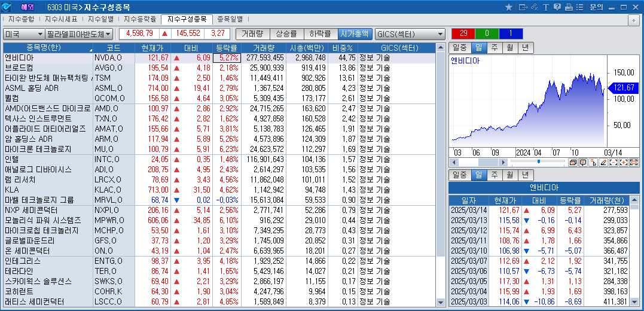The width and height of the screenshot is (644, 311).
Task: Toggle the 상승률 sort button
Action: coord(286,34)
